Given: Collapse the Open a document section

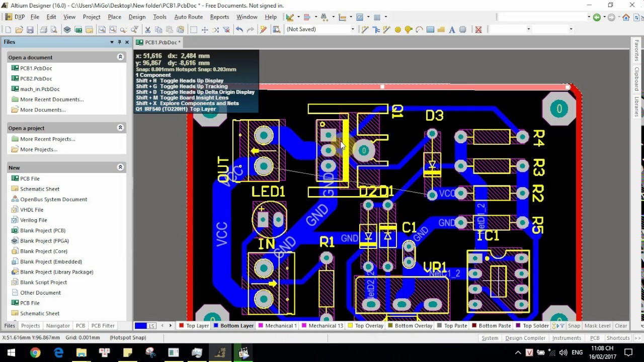Looking at the screenshot, I should click(x=120, y=57).
